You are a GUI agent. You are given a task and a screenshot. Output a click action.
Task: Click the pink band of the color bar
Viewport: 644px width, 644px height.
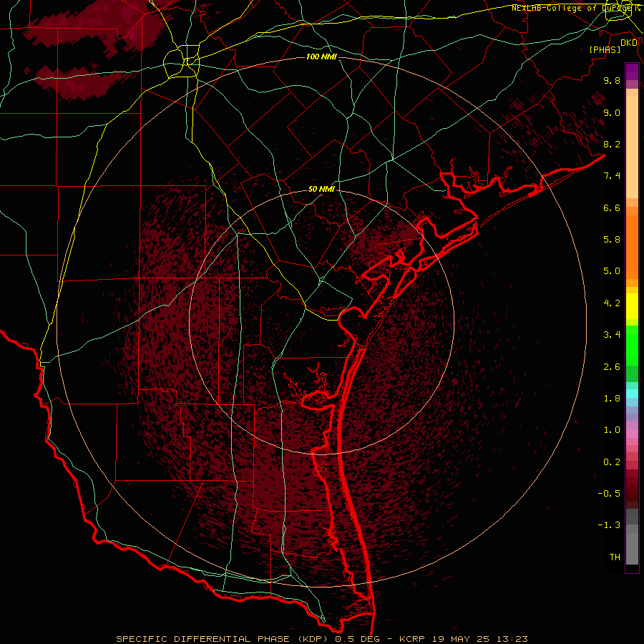click(632, 434)
